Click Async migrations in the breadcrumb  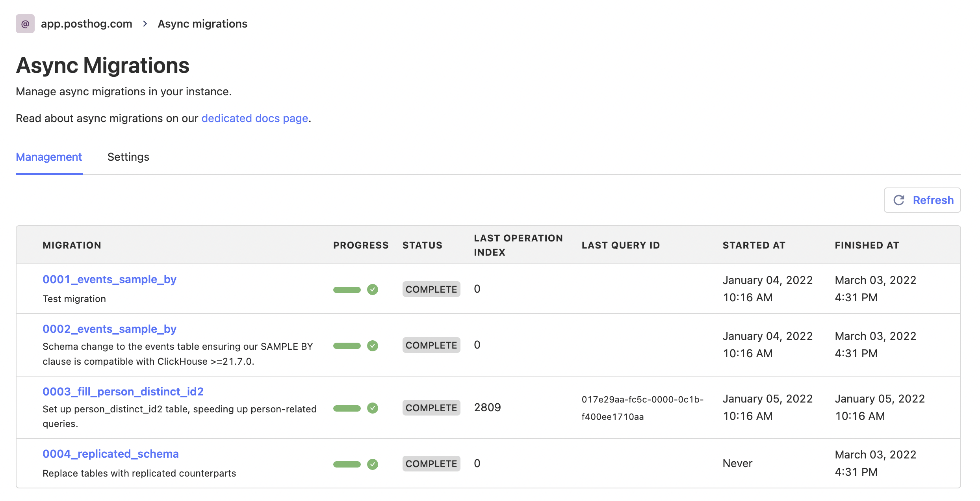202,24
